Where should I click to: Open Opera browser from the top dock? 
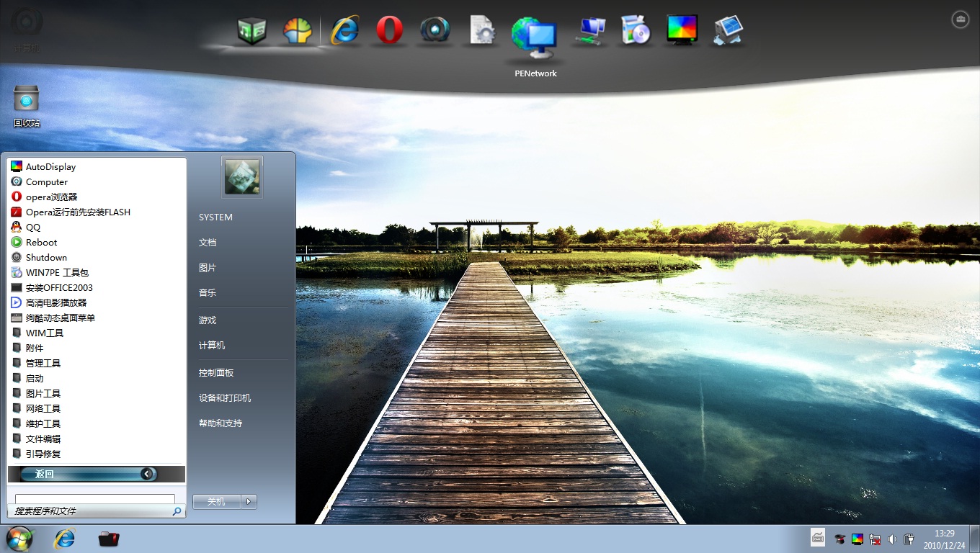[390, 31]
